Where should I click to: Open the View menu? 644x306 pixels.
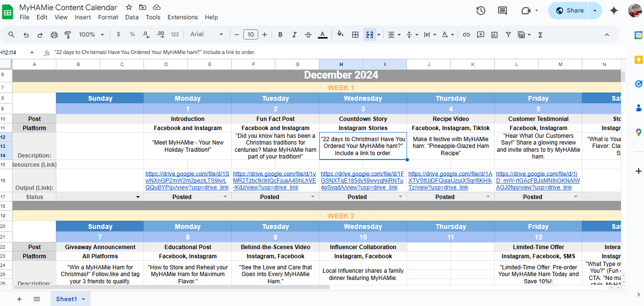click(61, 17)
